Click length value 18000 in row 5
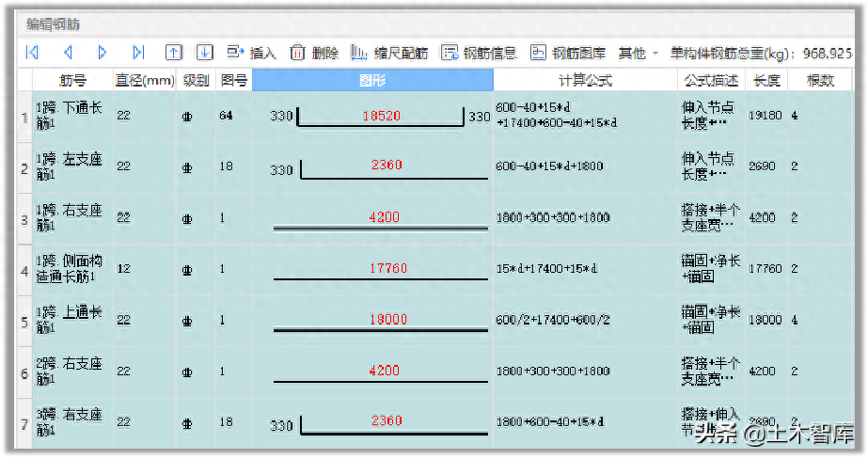 click(x=765, y=320)
